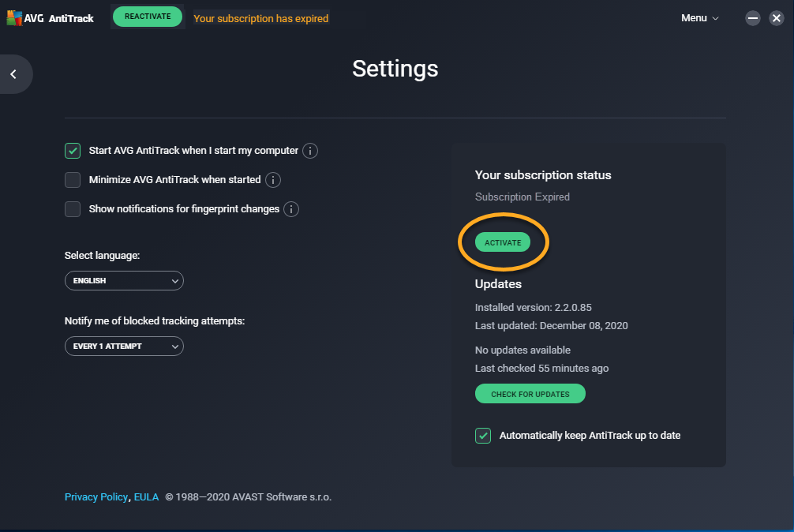Image resolution: width=794 pixels, height=532 pixels.
Task: Click the AVG AntiTrack logo
Action: 51,18
